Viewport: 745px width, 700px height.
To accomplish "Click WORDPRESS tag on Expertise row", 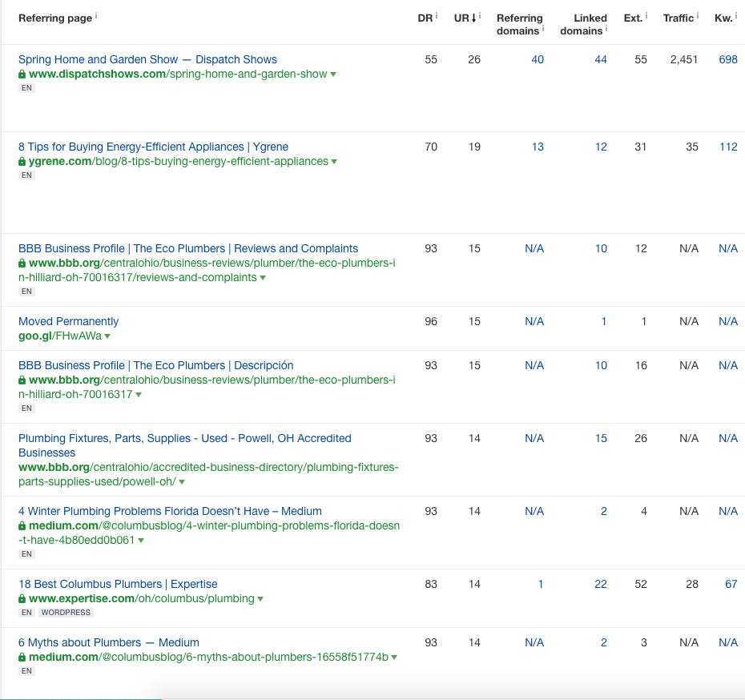I will [x=66, y=613].
